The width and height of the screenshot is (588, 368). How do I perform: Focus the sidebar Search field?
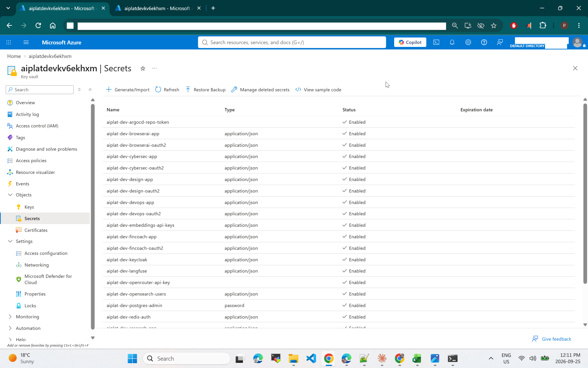(x=40, y=89)
